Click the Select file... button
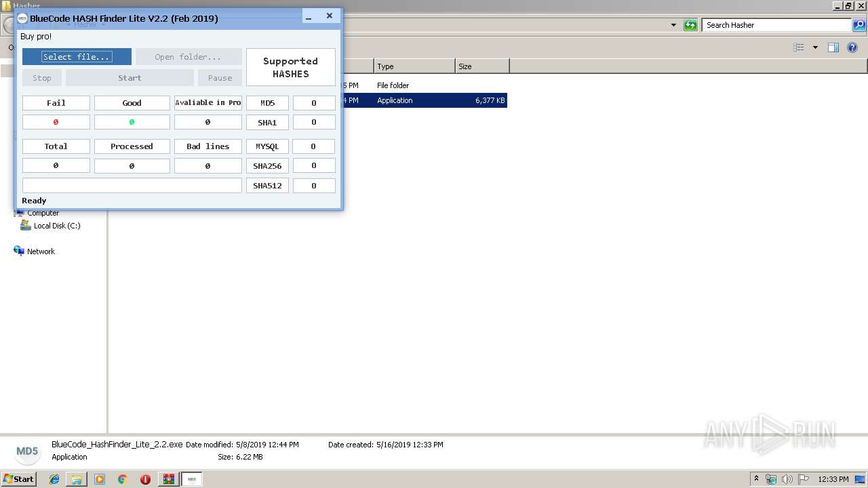The width and height of the screenshot is (868, 488). pyautogui.click(x=77, y=57)
